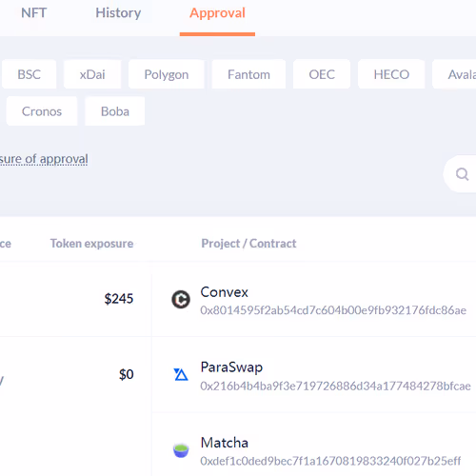Open the ParaSwap project name

click(x=231, y=367)
